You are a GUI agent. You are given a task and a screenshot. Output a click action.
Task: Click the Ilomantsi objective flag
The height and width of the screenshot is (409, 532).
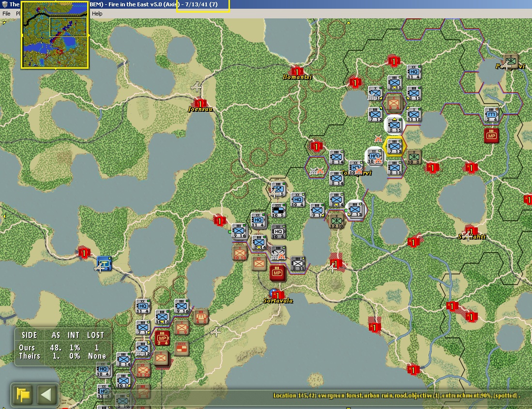click(x=297, y=72)
